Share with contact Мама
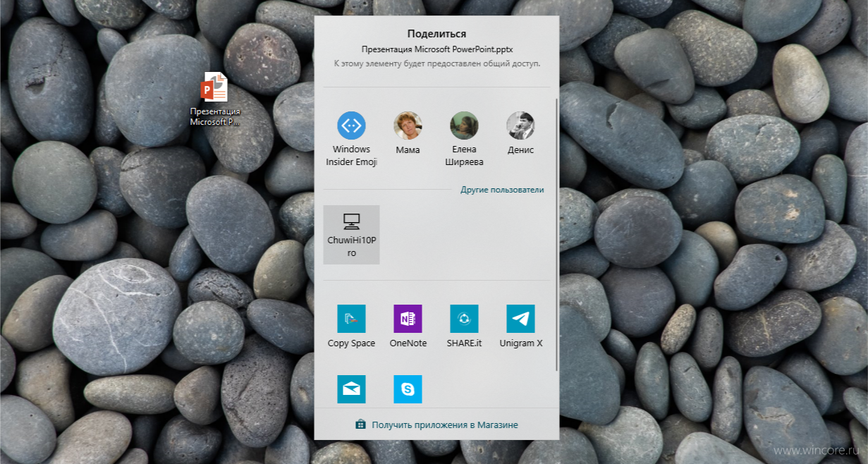 [408, 133]
